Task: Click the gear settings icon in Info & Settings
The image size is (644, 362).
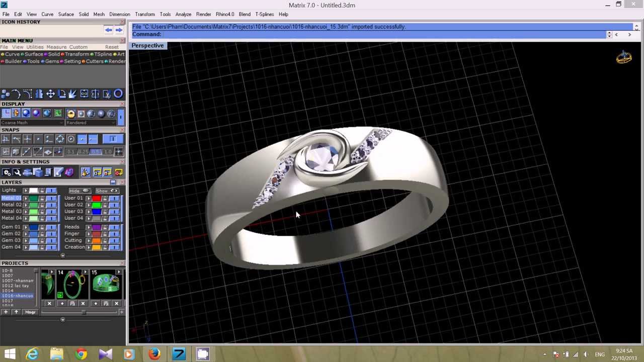Action: (7, 171)
